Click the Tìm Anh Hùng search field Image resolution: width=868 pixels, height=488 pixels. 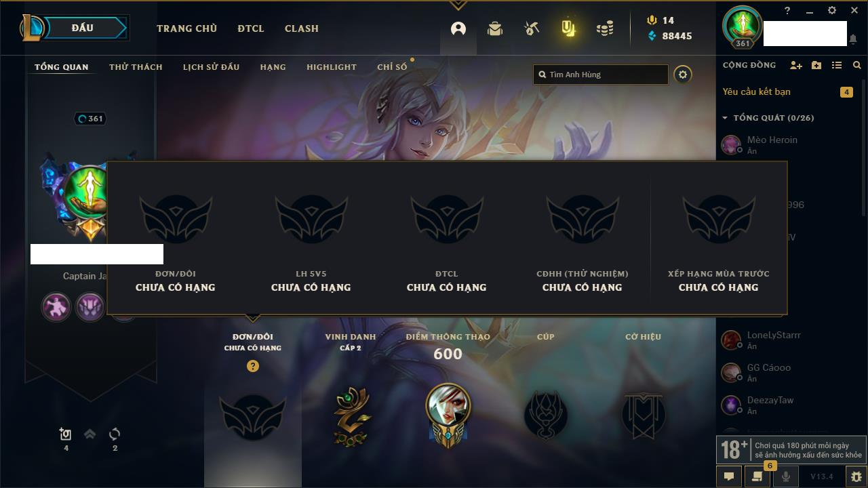tap(601, 75)
